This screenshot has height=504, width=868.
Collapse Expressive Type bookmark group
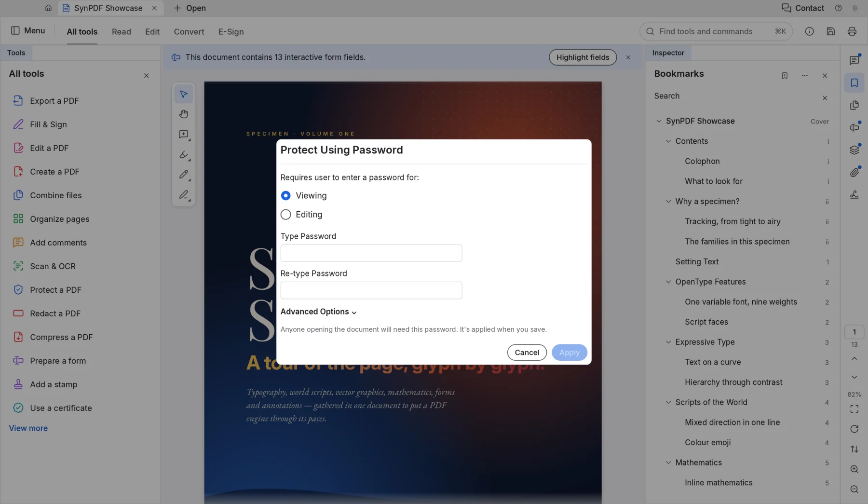point(668,342)
